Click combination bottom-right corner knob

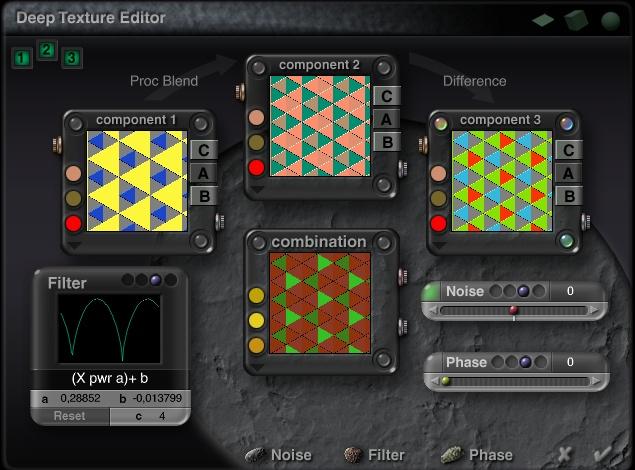click(x=384, y=359)
